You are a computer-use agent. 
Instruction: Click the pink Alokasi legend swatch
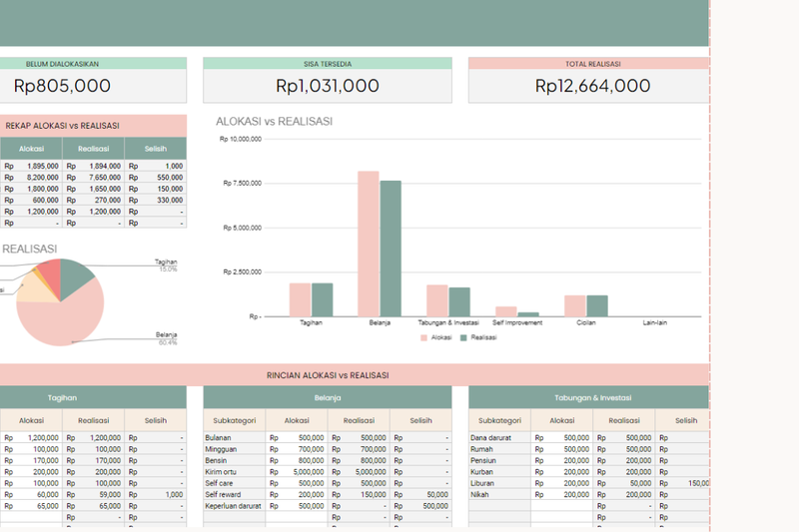coord(423,338)
